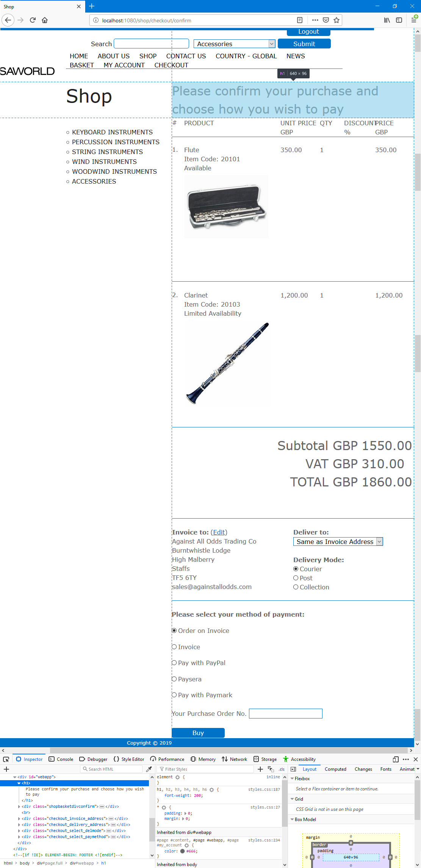The width and height of the screenshot is (421, 868).
Task: Click the Edit invoice address link
Action: (219, 532)
